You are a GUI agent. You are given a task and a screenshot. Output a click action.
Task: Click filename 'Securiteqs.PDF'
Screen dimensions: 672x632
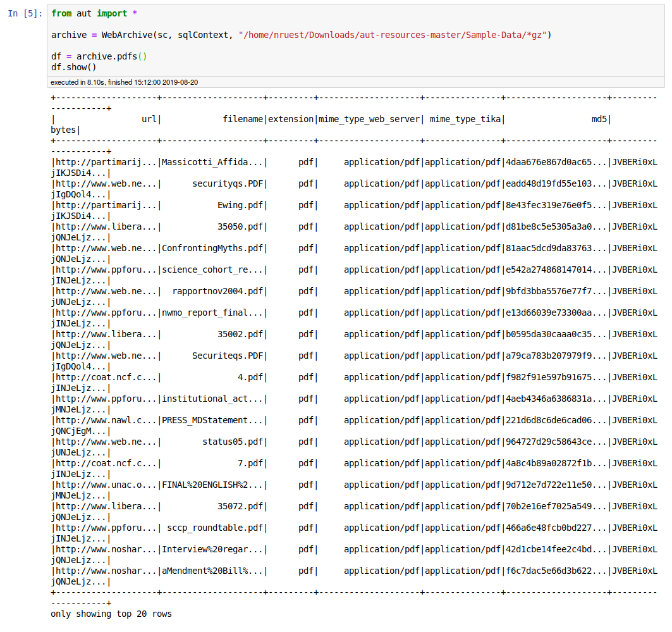click(x=228, y=356)
